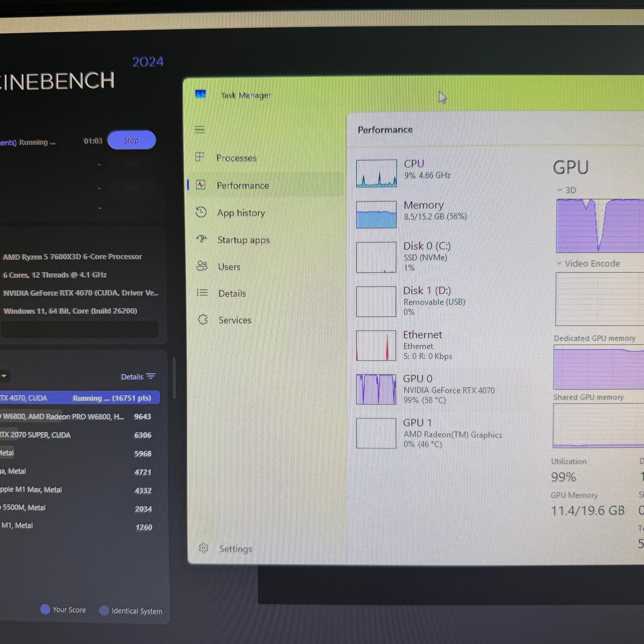The width and height of the screenshot is (644, 644).
Task: Click the 01:03 elapsed timer in Cinebench
Action: [x=93, y=141]
